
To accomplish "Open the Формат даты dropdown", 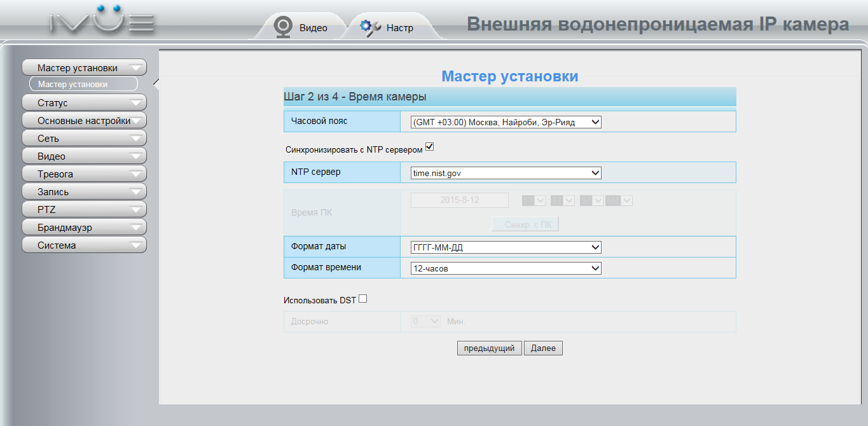I will [x=506, y=247].
